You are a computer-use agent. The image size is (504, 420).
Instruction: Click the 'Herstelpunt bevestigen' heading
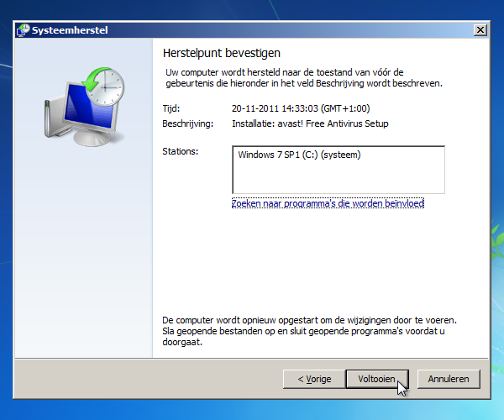[222, 53]
